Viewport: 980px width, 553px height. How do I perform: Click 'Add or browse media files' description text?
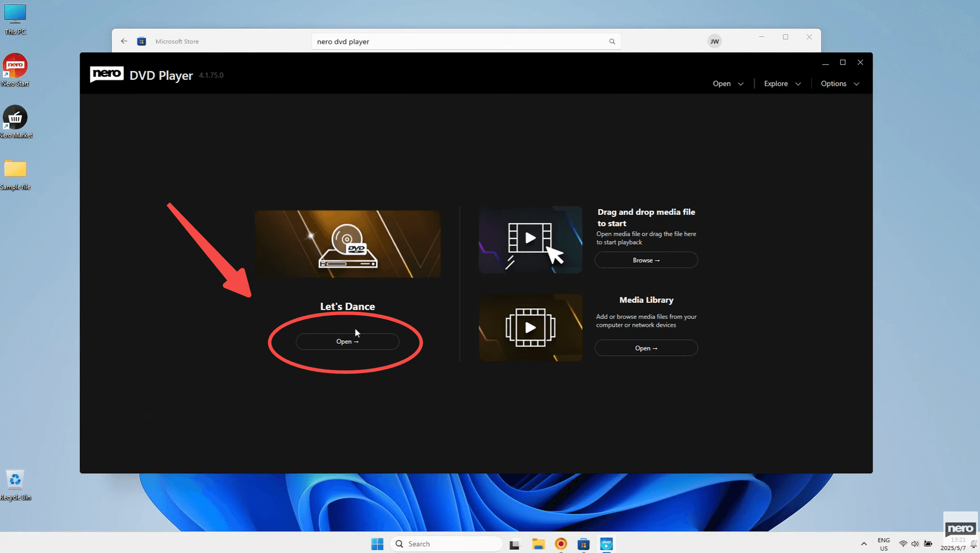[x=646, y=321]
